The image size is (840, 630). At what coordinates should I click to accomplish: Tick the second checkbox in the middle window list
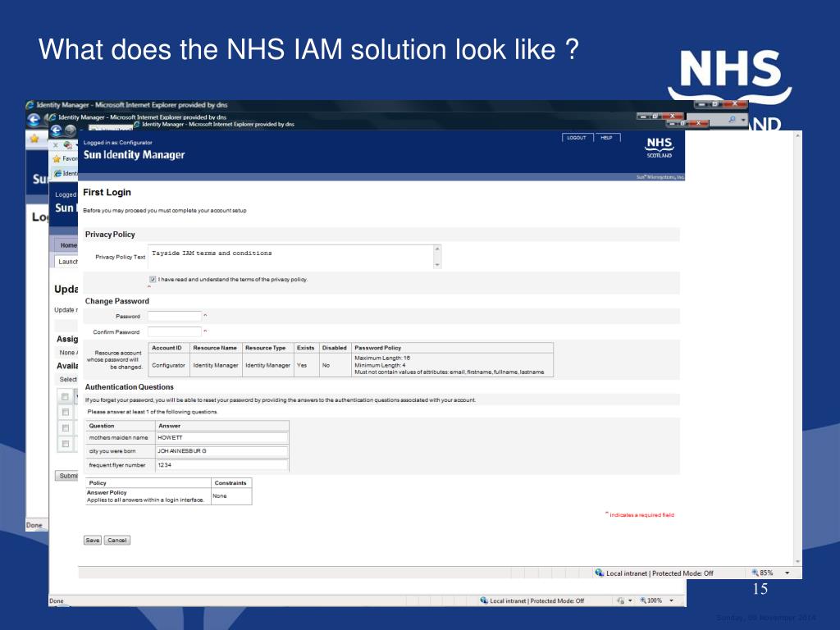(x=65, y=412)
